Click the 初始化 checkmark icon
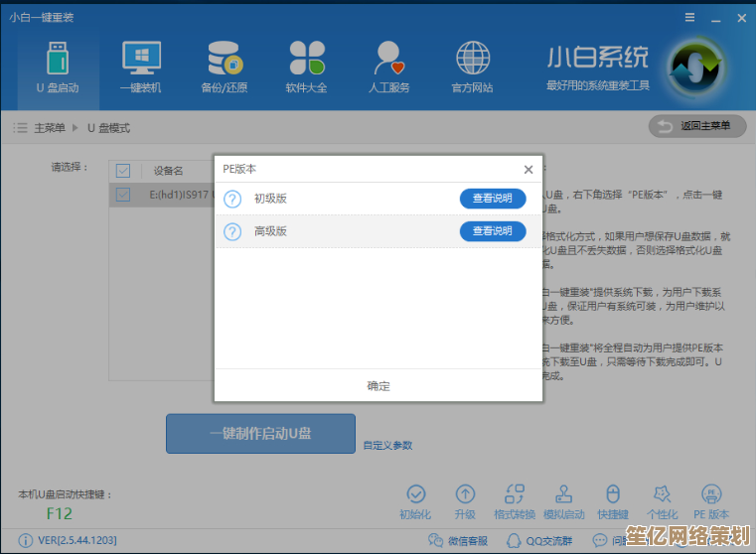The width and height of the screenshot is (756, 554). click(415, 494)
